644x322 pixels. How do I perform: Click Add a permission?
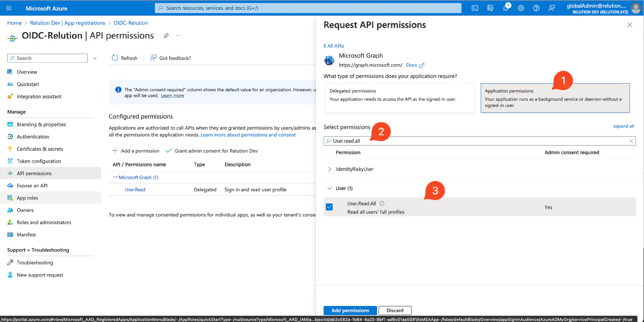tap(136, 151)
